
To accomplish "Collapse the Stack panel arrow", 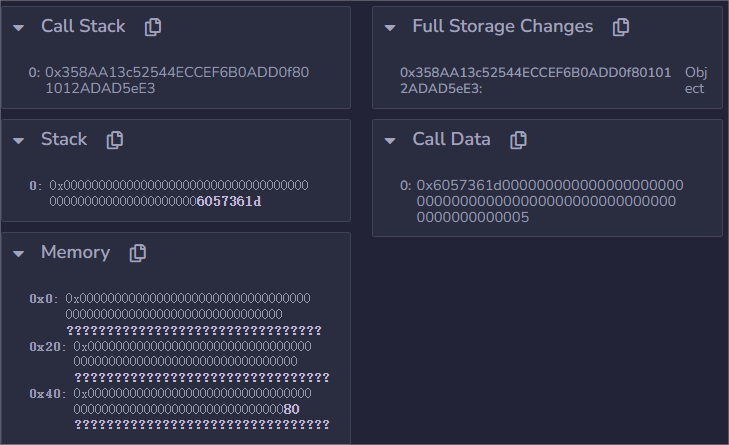I will pyautogui.click(x=19, y=140).
